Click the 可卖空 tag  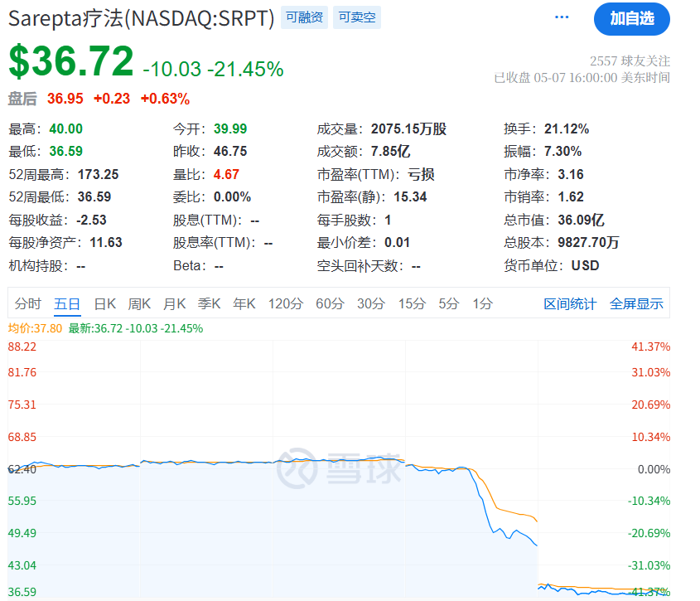(x=357, y=17)
